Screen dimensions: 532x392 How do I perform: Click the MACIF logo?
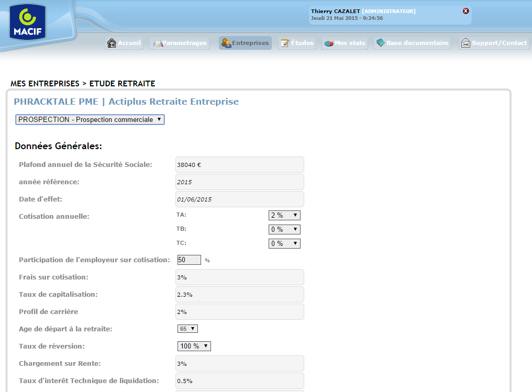[27, 21]
